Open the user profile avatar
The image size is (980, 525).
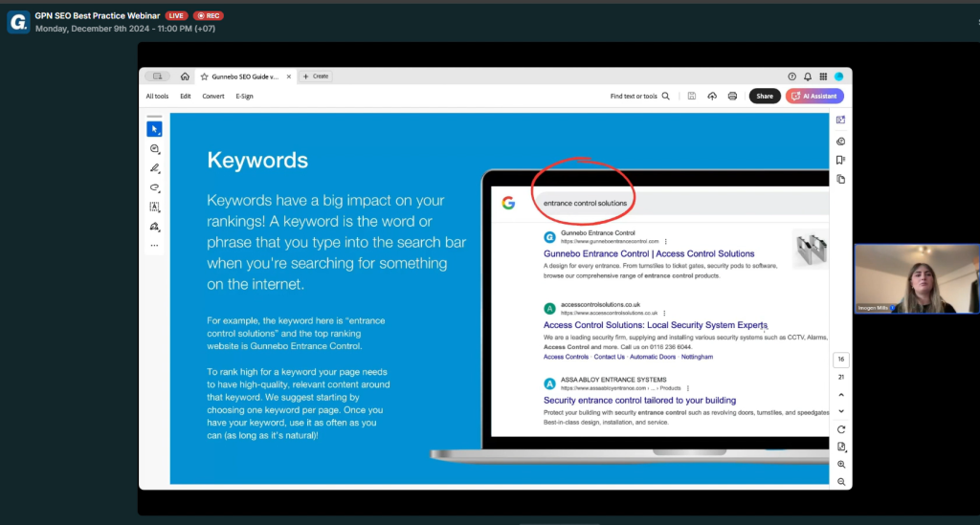coord(838,77)
